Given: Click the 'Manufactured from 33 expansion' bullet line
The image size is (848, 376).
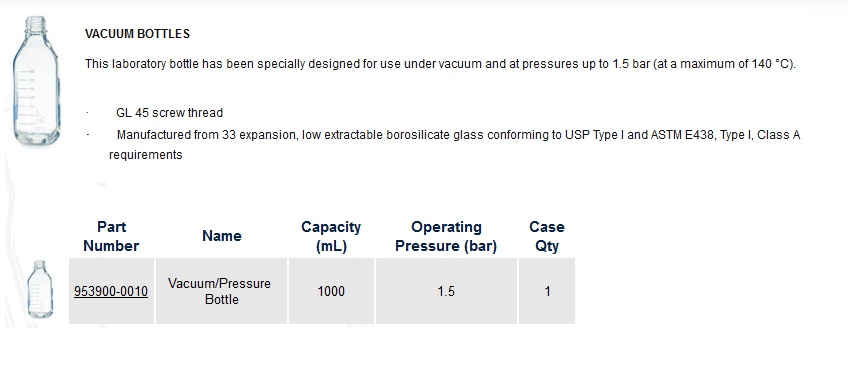Looking at the screenshot, I should pos(458,135).
